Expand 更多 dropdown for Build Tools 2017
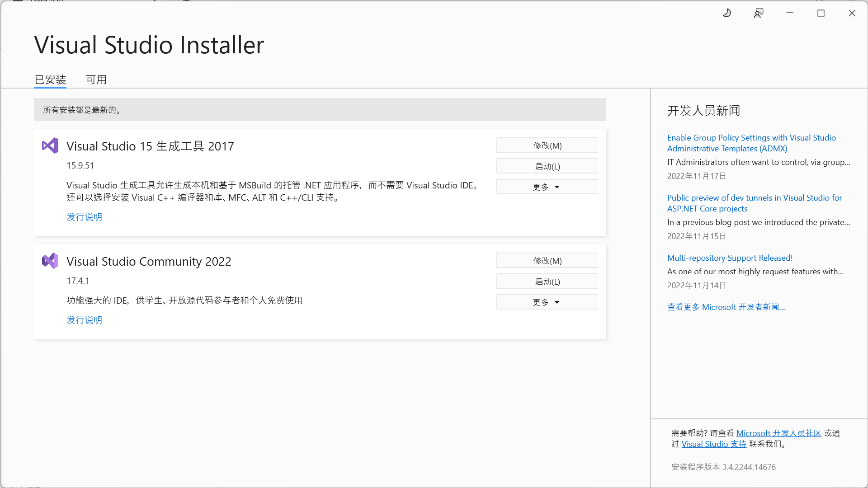 tap(547, 187)
